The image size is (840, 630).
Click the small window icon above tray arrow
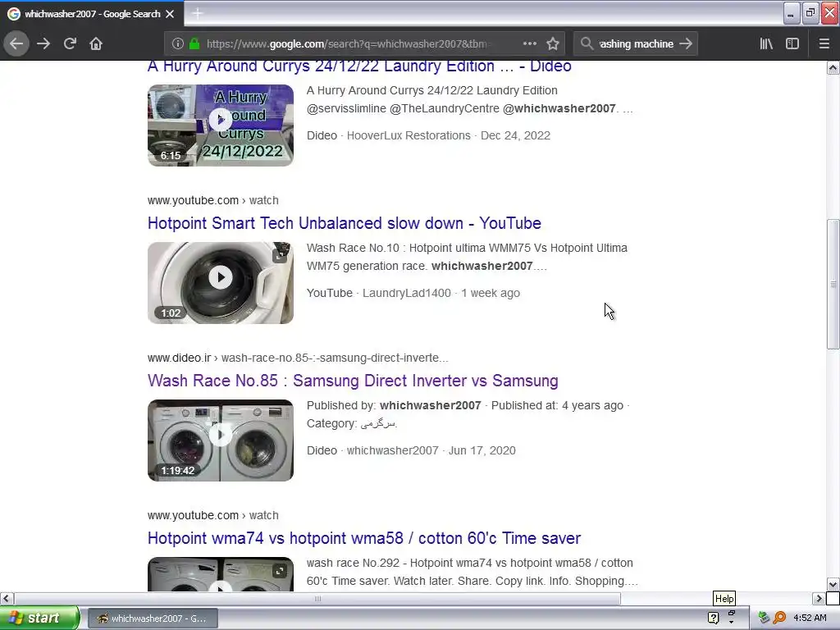click(x=731, y=612)
